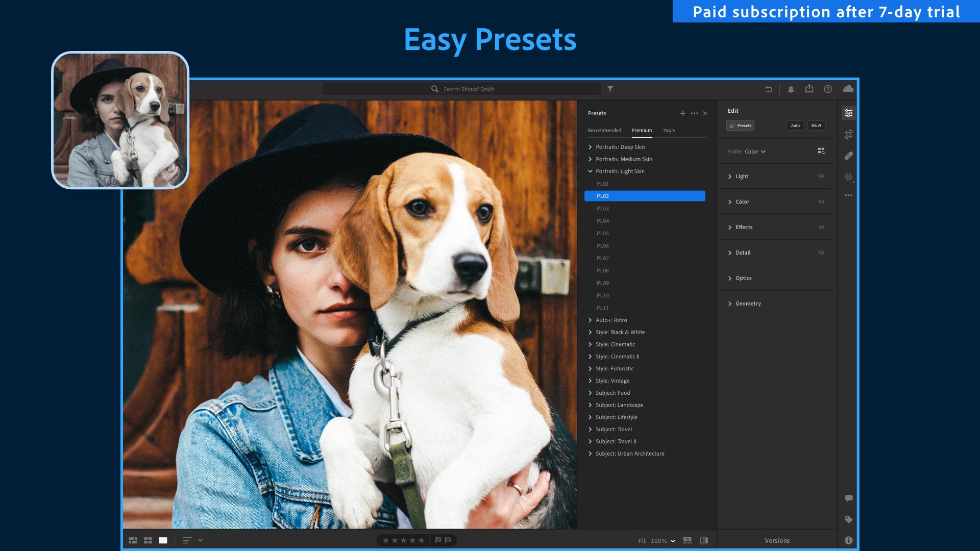Open the Help question mark icon
This screenshot has height=551, width=980.
click(828, 89)
